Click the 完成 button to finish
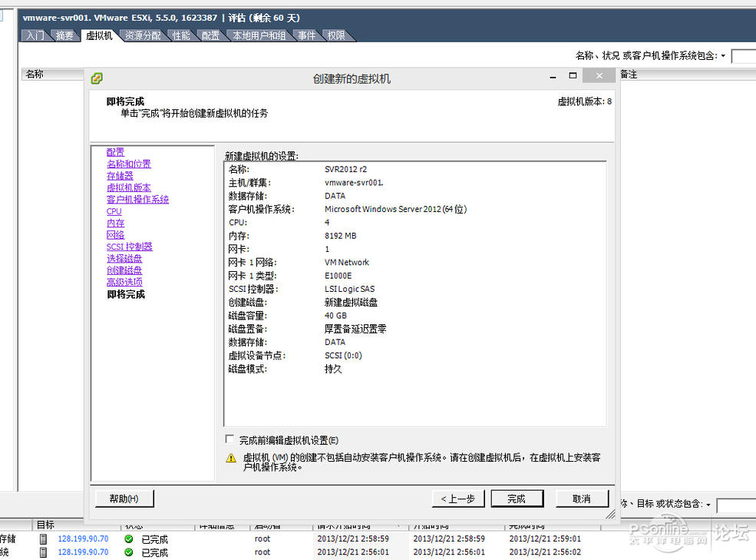The width and height of the screenshot is (756, 560). pos(517,499)
